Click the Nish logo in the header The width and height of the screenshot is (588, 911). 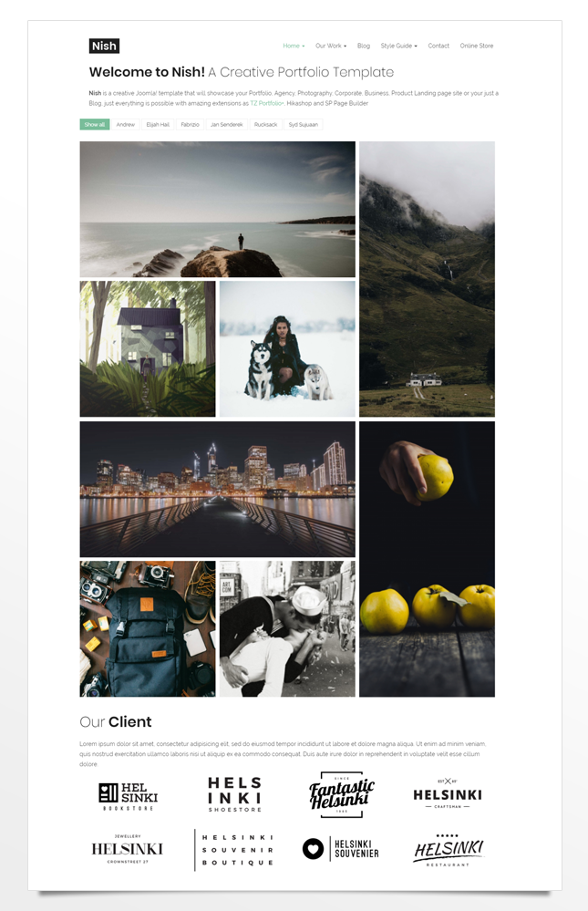(104, 46)
